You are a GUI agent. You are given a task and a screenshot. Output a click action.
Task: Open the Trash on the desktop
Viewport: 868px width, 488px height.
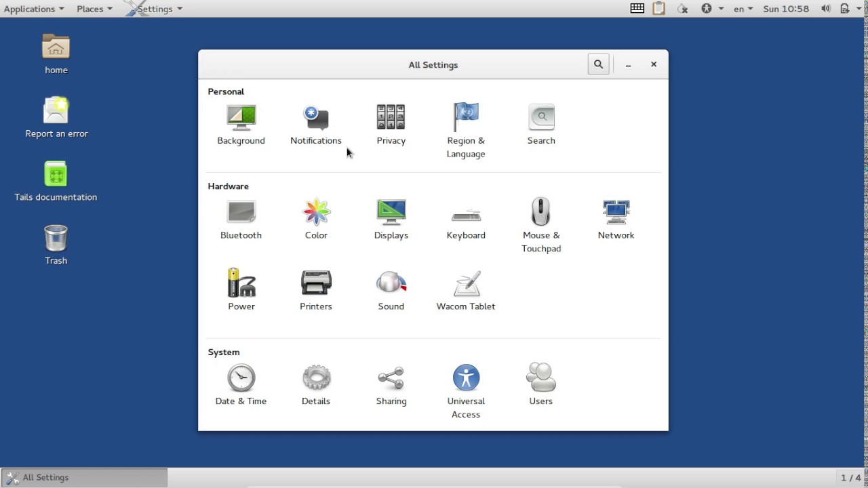tap(56, 245)
